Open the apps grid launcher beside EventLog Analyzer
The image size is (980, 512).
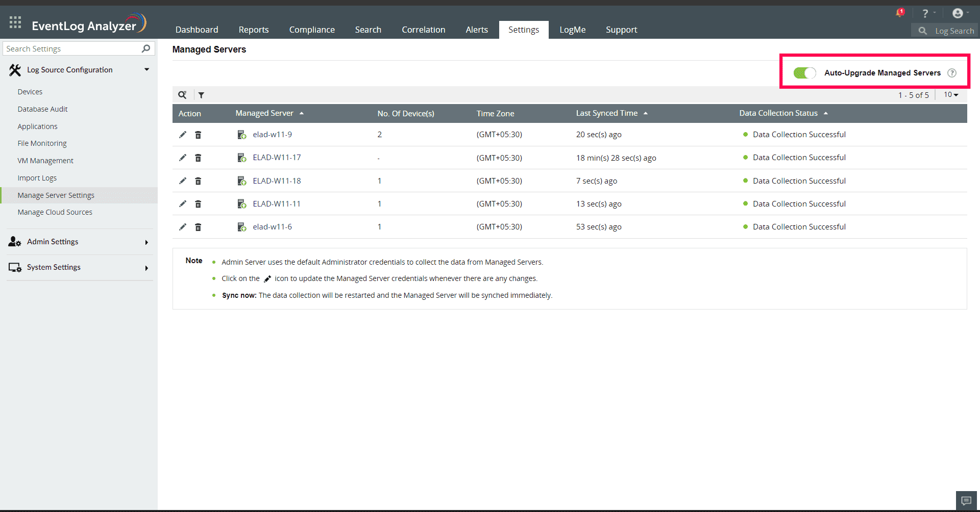[x=15, y=22]
